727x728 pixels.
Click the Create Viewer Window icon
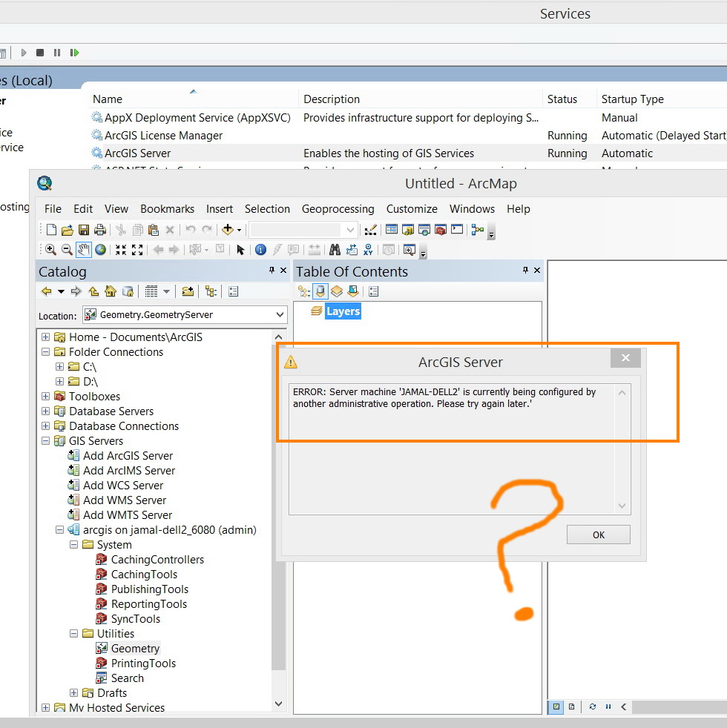point(409,251)
